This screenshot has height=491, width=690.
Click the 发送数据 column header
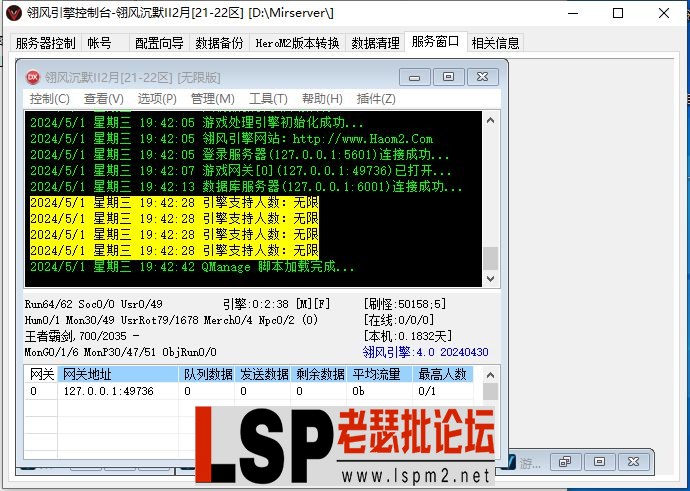coord(263,374)
